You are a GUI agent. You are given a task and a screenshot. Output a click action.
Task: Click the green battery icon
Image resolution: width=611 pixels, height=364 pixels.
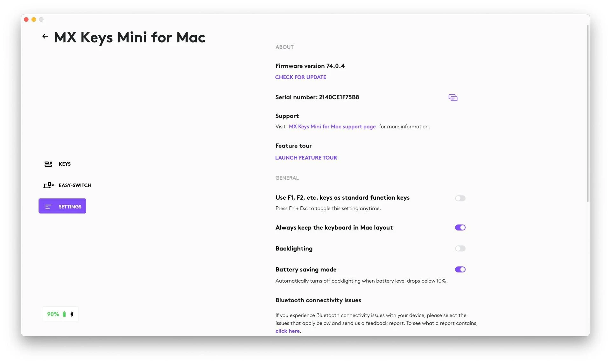64,314
